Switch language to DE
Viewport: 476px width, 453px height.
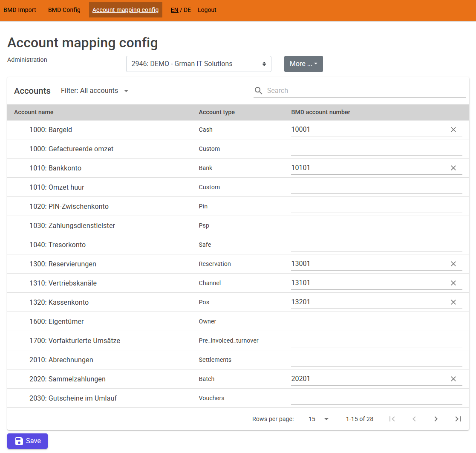(x=188, y=10)
